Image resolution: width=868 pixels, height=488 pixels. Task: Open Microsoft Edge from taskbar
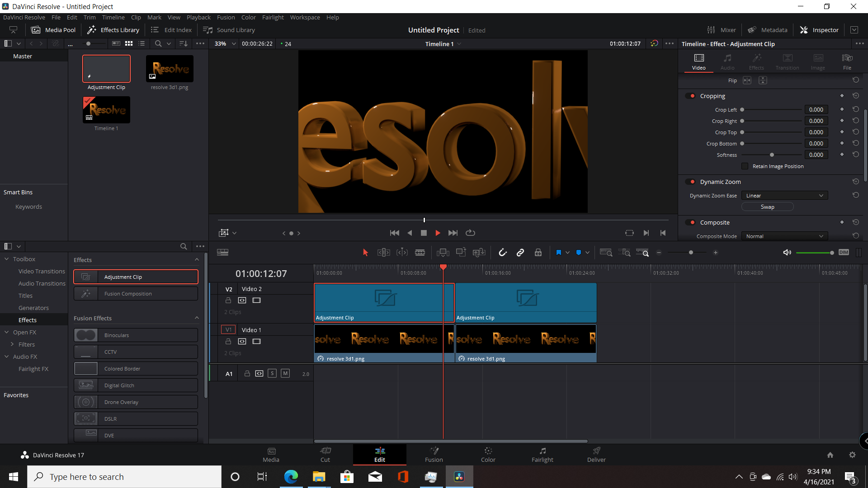tap(291, 477)
